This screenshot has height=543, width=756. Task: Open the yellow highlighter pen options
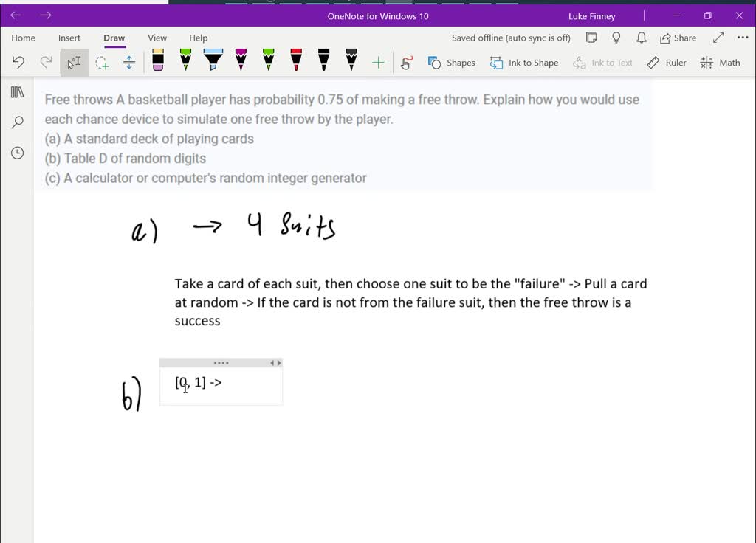coord(213,62)
